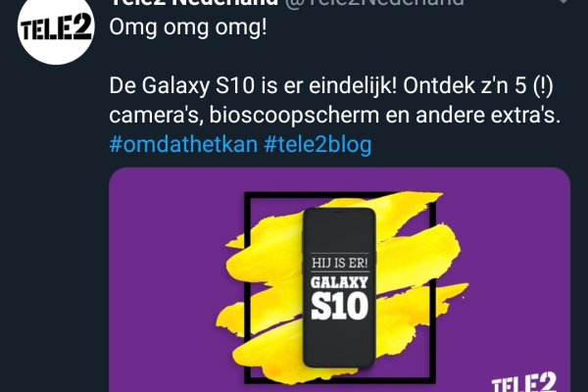Image resolution: width=588 pixels, height=392 pixels.
Task: Open the Tele2 Nederland account name
Action: click(x=194, y=2)
